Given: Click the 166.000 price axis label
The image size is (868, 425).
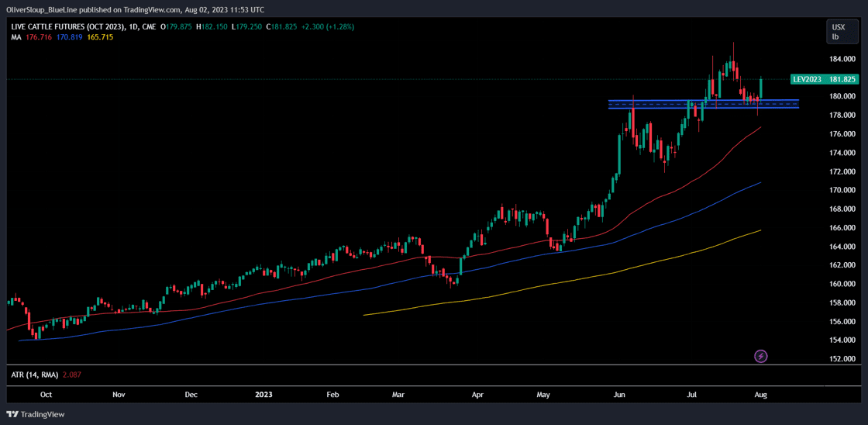Looking at the screenshot, I should (844, 228).
